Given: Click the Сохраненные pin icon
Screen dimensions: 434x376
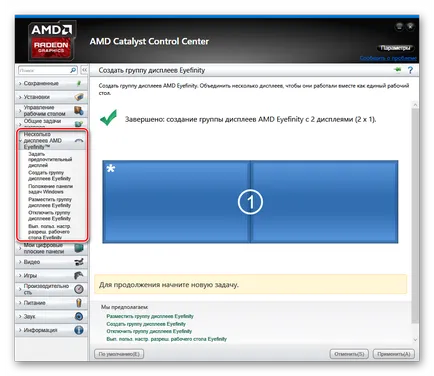Looking at the screenshot, I should coord(79,83).
